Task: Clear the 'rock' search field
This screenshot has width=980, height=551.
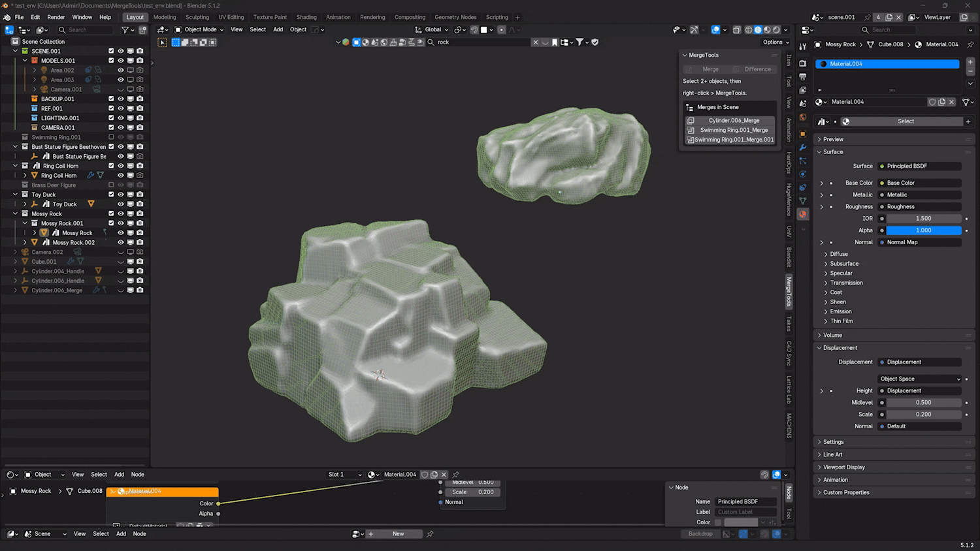Action: coord(536,42)
